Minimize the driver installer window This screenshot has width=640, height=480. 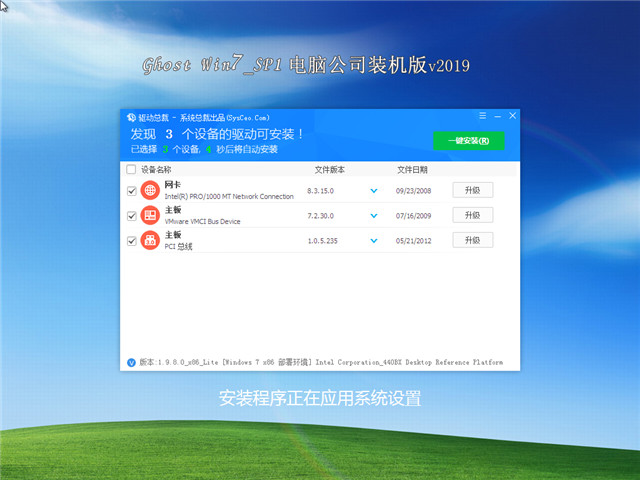click(497, 117)
